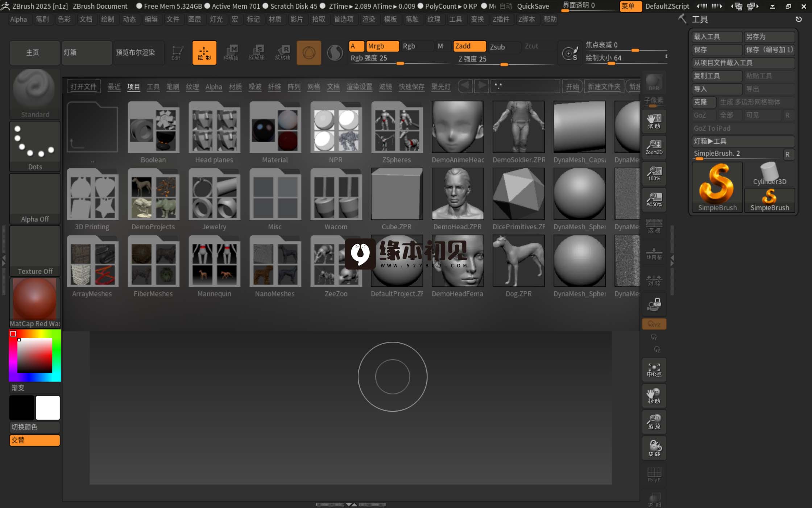Click the Open File button in Lightbox
Viewport: 812px width, 508px height.
point(83,87)
